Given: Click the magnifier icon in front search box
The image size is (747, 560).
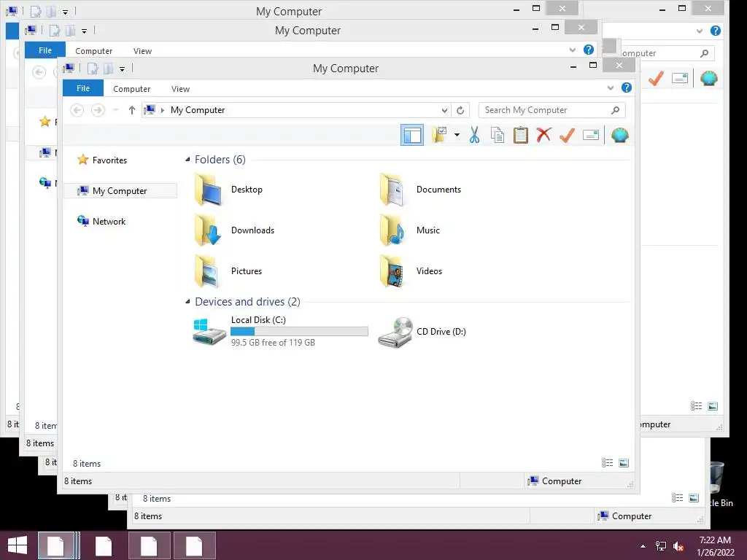Looking at the screenshot, I should (615, 110).
